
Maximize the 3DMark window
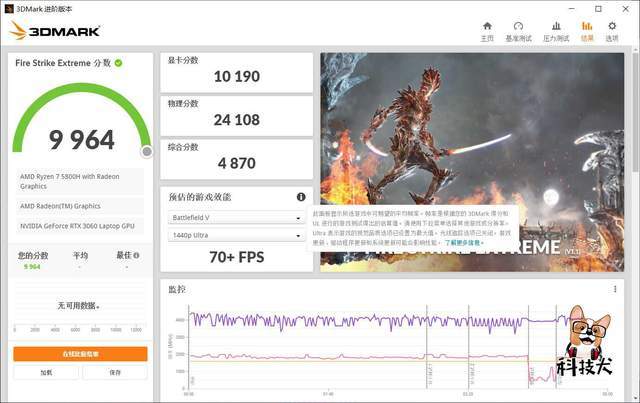click(x=598, y=9)
